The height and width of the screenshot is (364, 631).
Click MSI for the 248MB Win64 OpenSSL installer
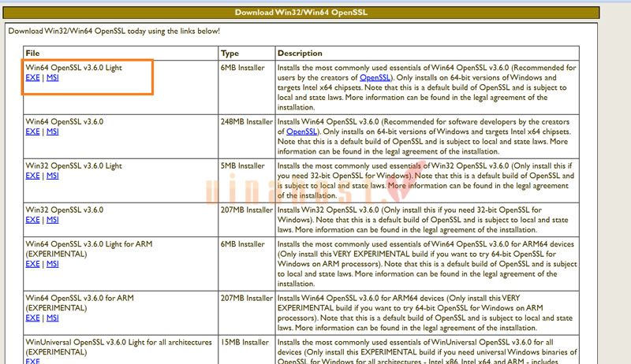click(x=52, y=132)
